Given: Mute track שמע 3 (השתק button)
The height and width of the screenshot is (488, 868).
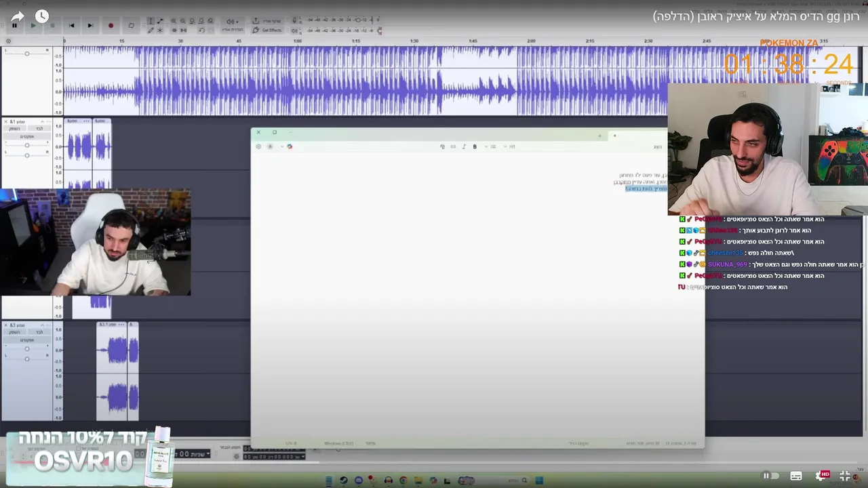Looking at the screenshot, I should pos(14,332).
